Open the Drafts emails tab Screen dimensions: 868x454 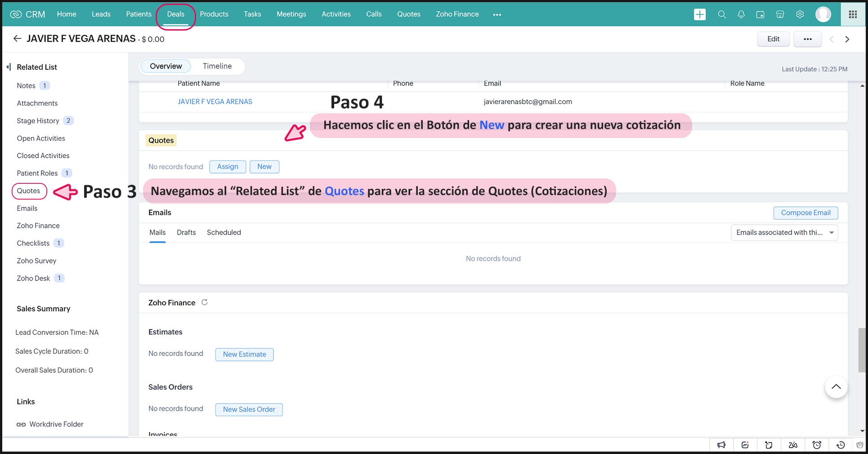pyautogui.click(x=186, y=232)
